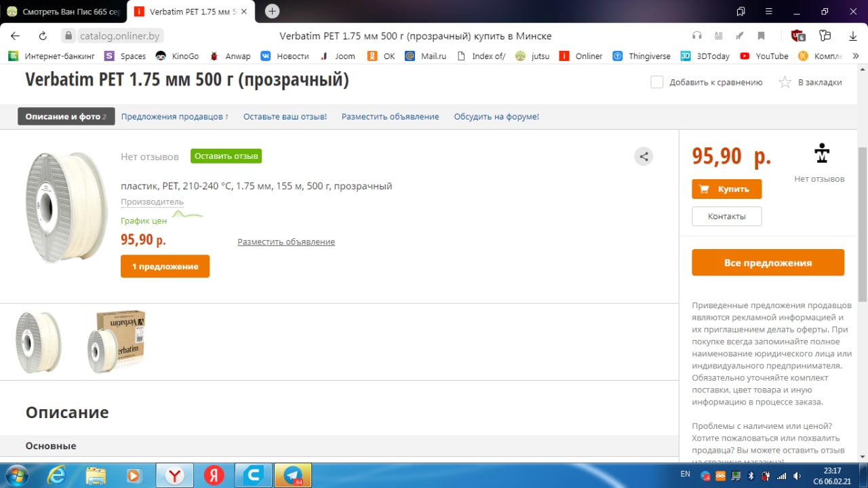The height and width of the screenshot is (488, 868).
Task: Open the Index of/ bookmark
Action: tap(481, 56)
